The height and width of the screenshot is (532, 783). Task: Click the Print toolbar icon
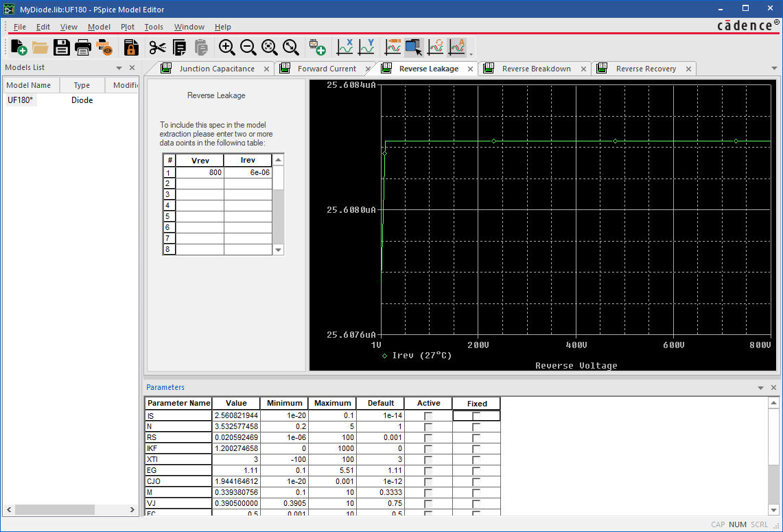83,47
